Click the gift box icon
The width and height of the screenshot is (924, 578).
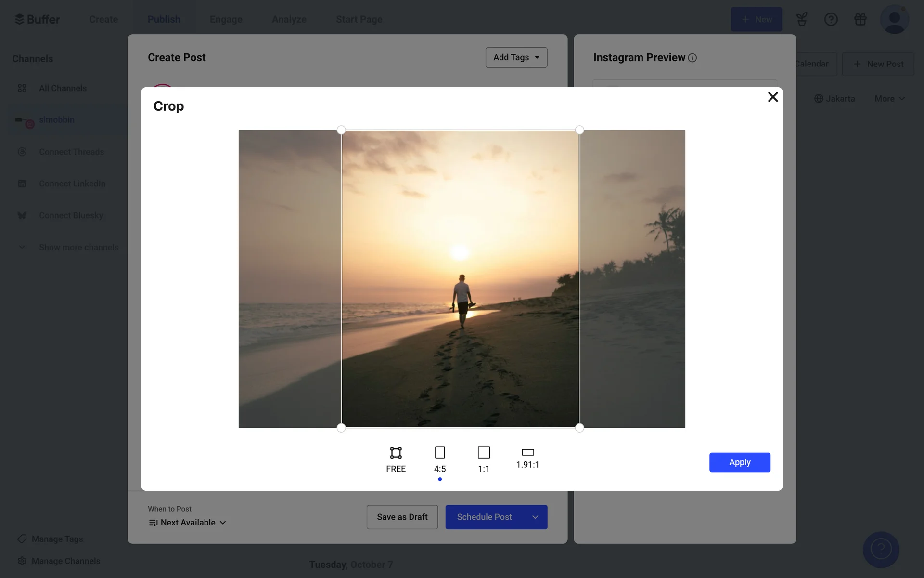pyautogui.click(x=860, y=19)
